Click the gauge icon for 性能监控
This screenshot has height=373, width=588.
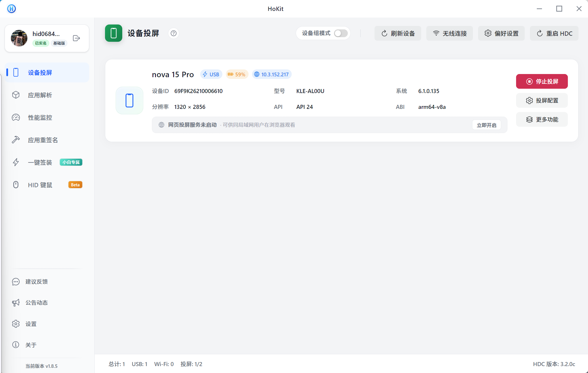tap(16, 118)
